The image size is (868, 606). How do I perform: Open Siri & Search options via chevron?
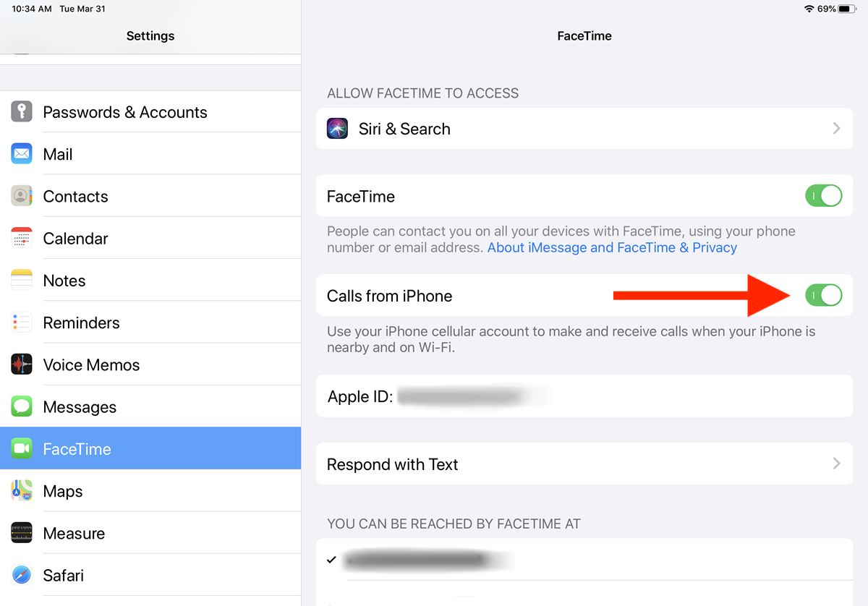point(836,128)
